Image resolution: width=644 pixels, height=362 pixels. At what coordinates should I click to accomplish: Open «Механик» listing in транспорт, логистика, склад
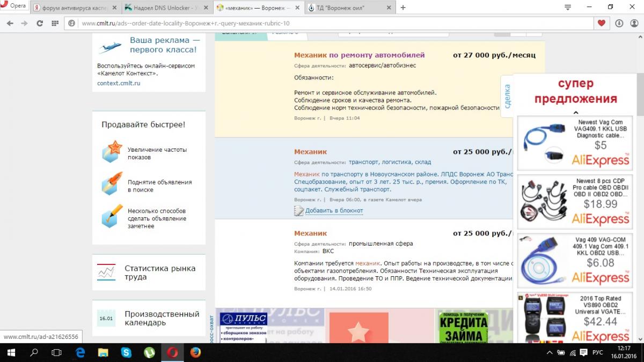pos(310,152)
